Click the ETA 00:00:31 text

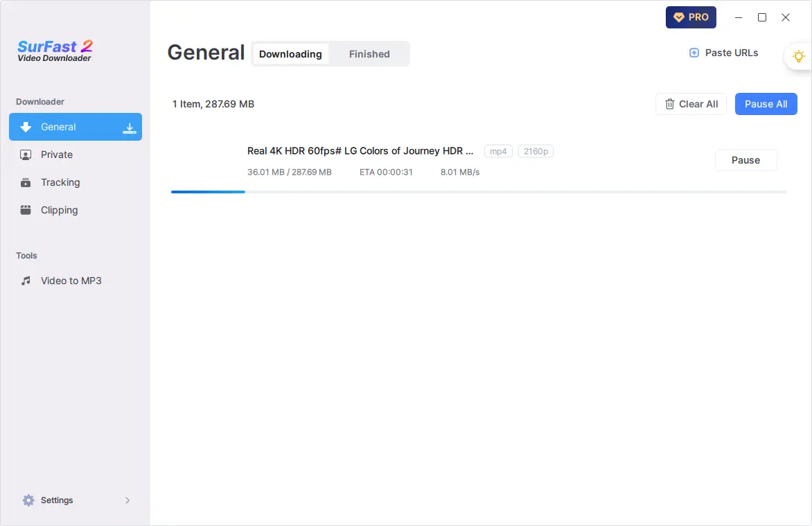pos(386,172)
